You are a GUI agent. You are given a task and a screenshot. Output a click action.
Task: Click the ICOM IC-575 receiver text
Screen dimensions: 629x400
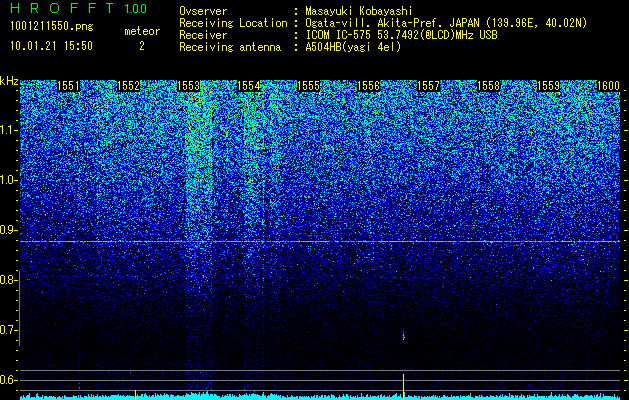[401, 35]
